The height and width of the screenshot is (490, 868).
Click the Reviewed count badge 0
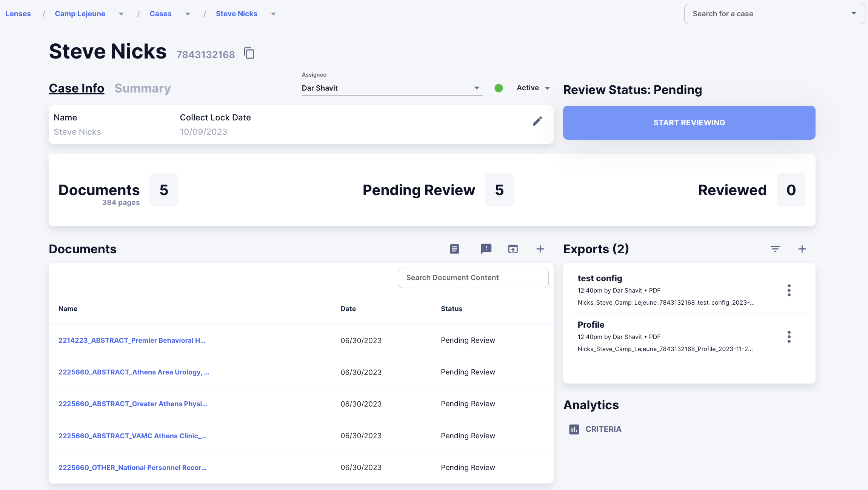click(x=791, y=190)
